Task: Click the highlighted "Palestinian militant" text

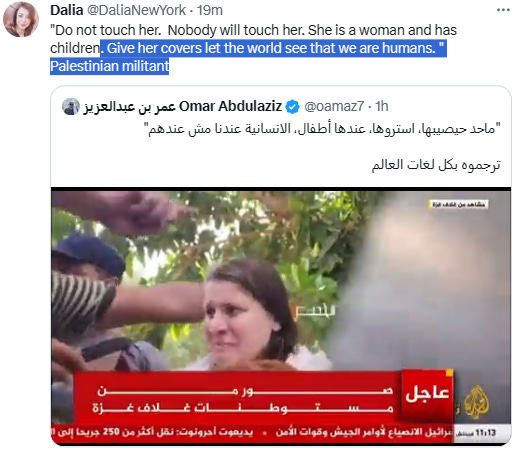Action: point(110,66)
